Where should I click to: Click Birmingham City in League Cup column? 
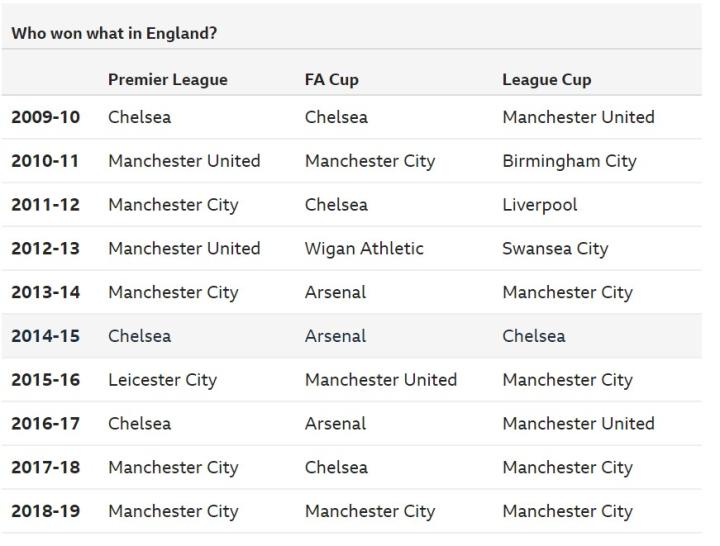pyautogui.click(x=569, y=161)
